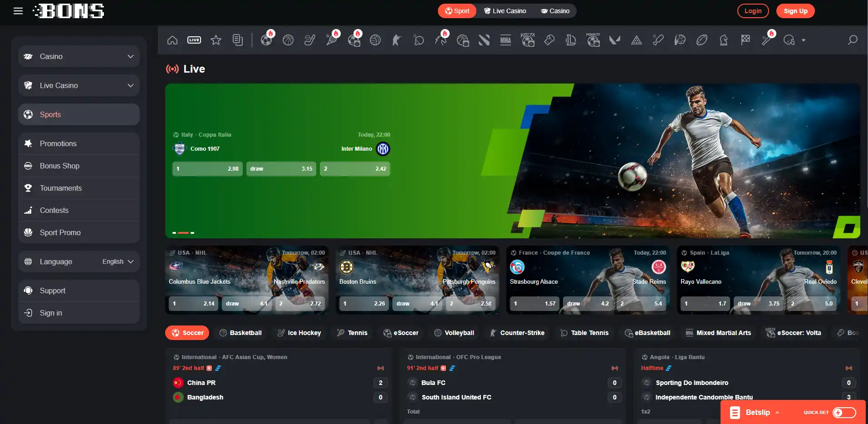868x424 pixels.
Task: Select the Mixed Martial Arts chip
Action: 718,333
